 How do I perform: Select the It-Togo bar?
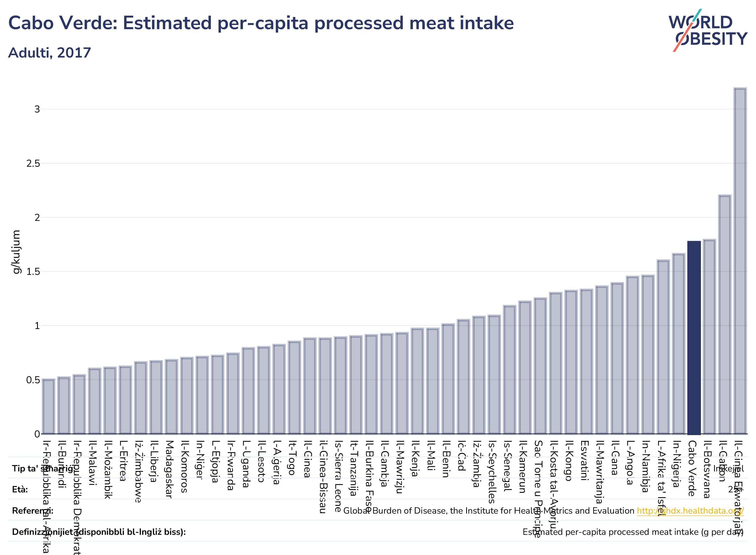tap(294, 388)
